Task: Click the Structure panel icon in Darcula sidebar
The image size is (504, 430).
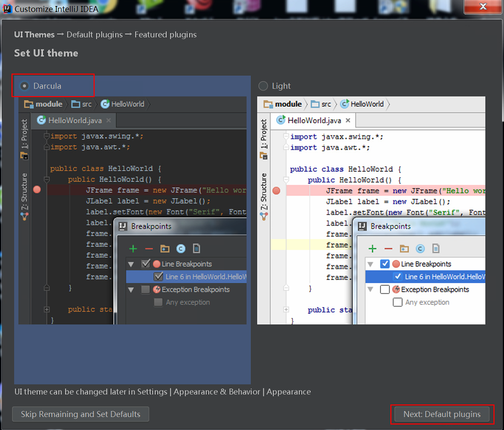Action: [25, 217]
